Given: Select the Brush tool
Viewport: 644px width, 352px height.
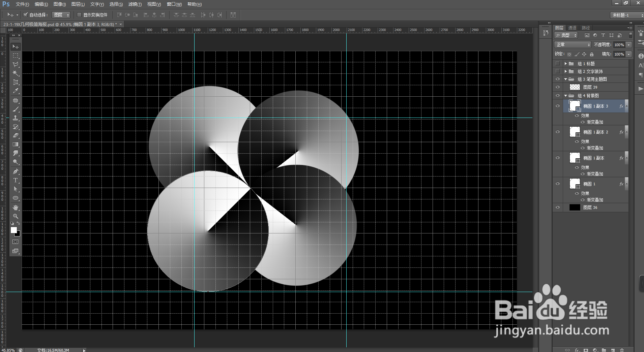Looking at the screenshot, I should 16,109.
